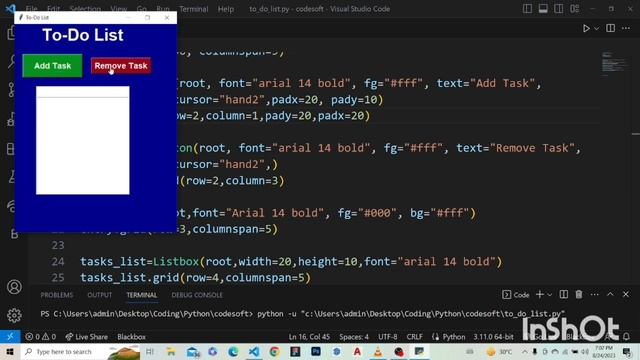This screenshot has height=360, width=640.
Task: Focus the task entry field above the listbox
Action: 82,92
